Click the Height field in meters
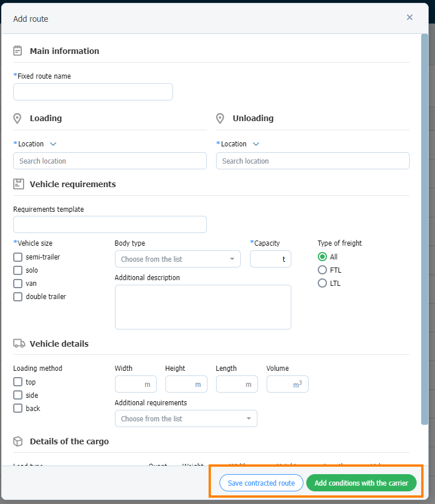 (186, 384)
